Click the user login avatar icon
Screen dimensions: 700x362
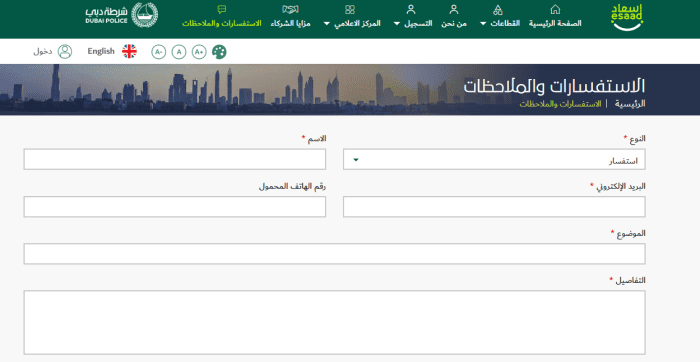point(65,51)
